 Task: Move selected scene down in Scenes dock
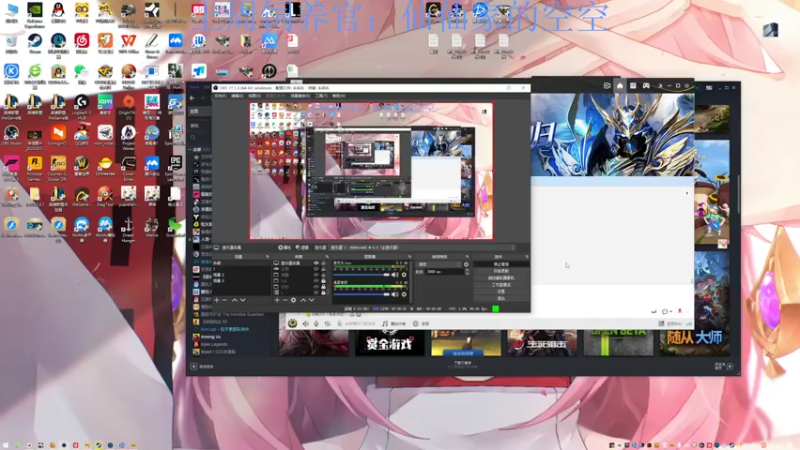pyautogui.click(x=243, y=300)
